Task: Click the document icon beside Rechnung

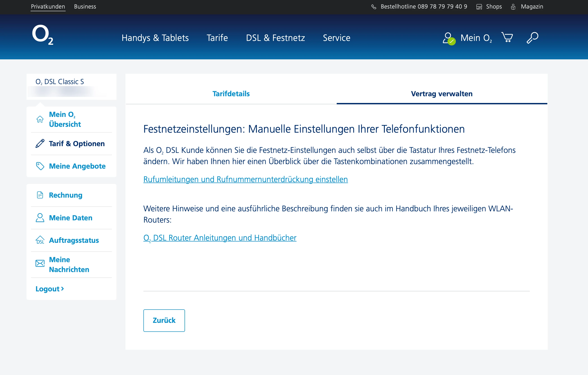Action: point(40,195)
